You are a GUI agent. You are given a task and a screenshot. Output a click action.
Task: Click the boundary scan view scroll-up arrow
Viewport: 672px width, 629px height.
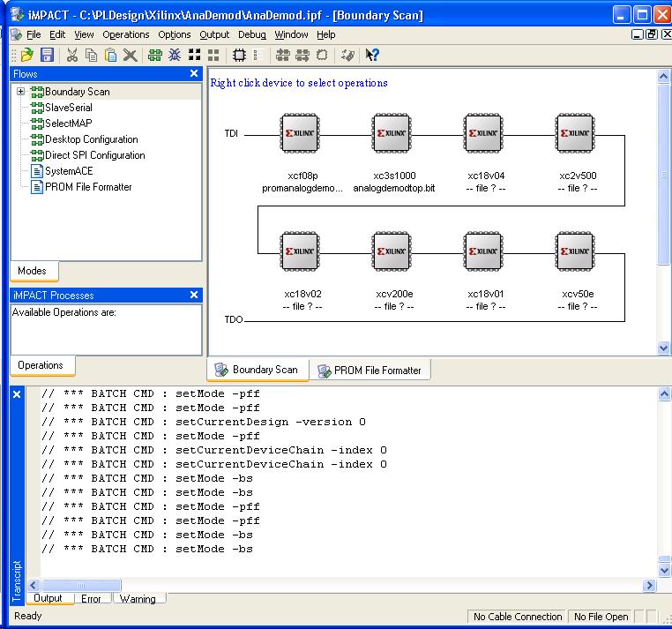point(663,77)
